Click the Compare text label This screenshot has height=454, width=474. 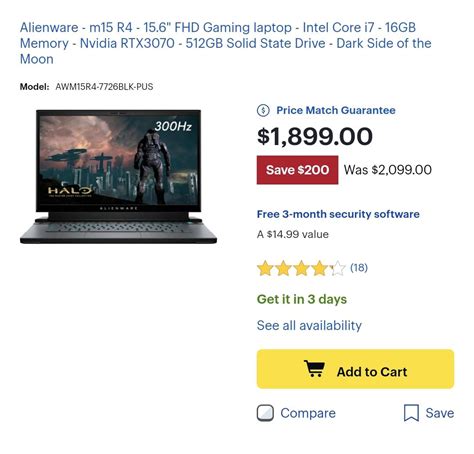pyautogui.click(x=308, y=413)
